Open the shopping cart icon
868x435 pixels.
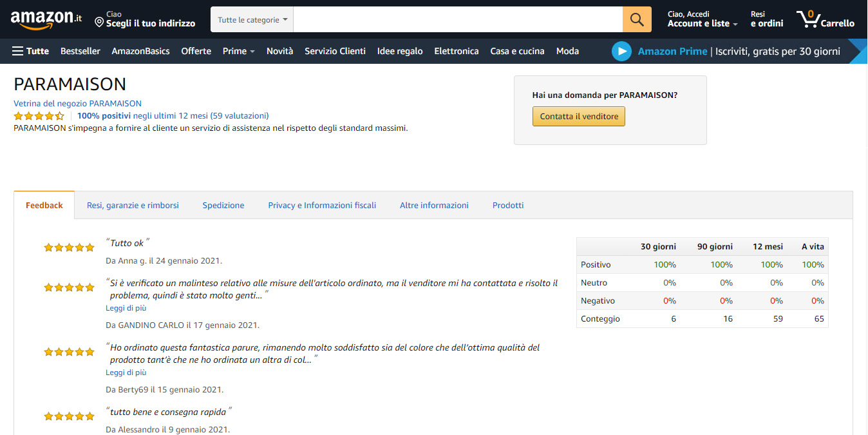coord(826,19)
